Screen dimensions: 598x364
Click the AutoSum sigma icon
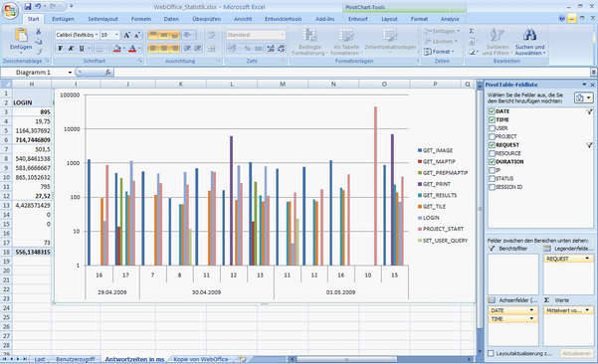472,31
